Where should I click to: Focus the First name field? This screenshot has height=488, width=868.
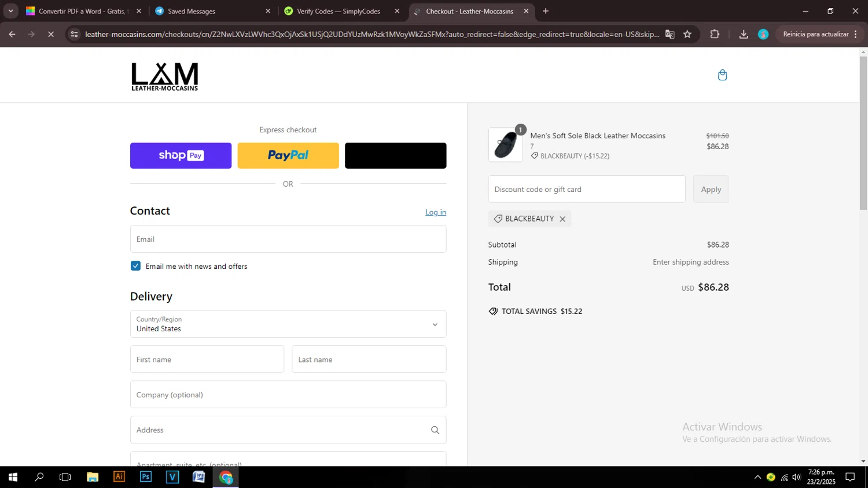click(207, 359)
